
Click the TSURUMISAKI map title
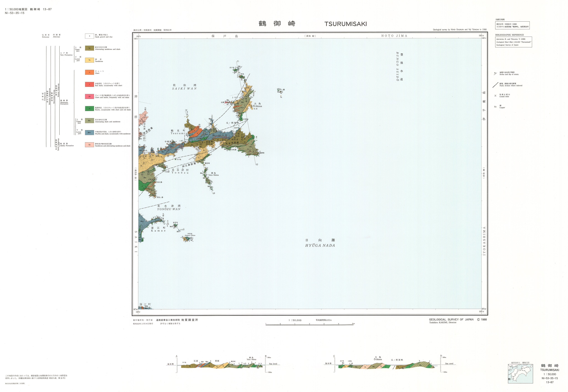(345, 24)
